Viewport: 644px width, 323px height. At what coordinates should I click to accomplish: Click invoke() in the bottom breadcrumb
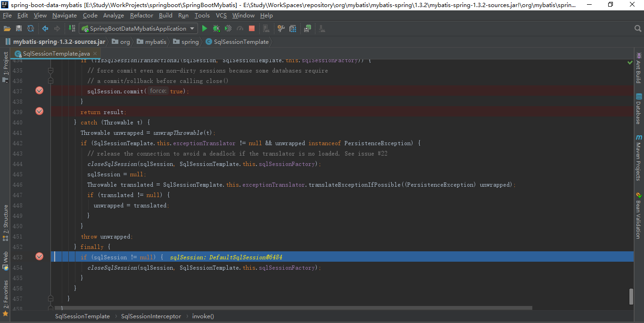click(203, 316)
